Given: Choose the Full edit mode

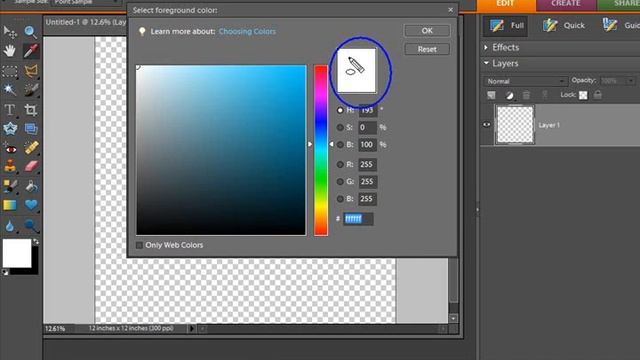Looking at the screenshot, I should point(507,25).
